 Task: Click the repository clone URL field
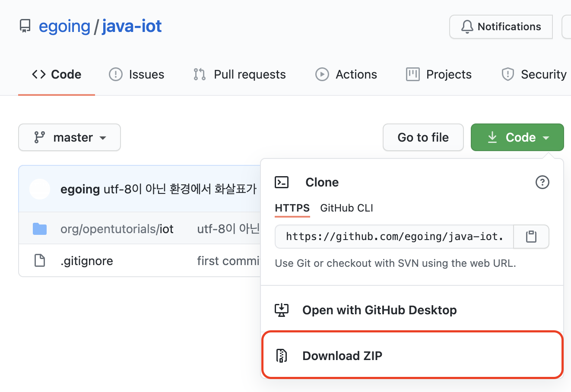coord(394,237)
